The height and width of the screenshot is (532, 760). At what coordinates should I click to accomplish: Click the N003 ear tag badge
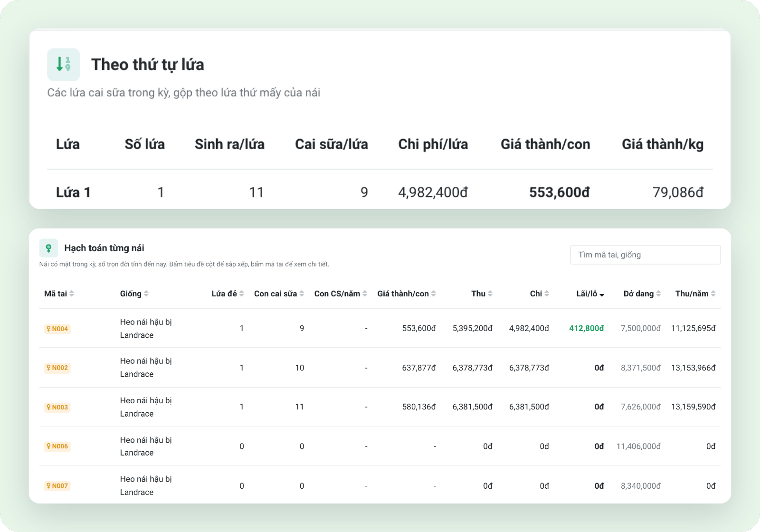click(x=57, y=407)
